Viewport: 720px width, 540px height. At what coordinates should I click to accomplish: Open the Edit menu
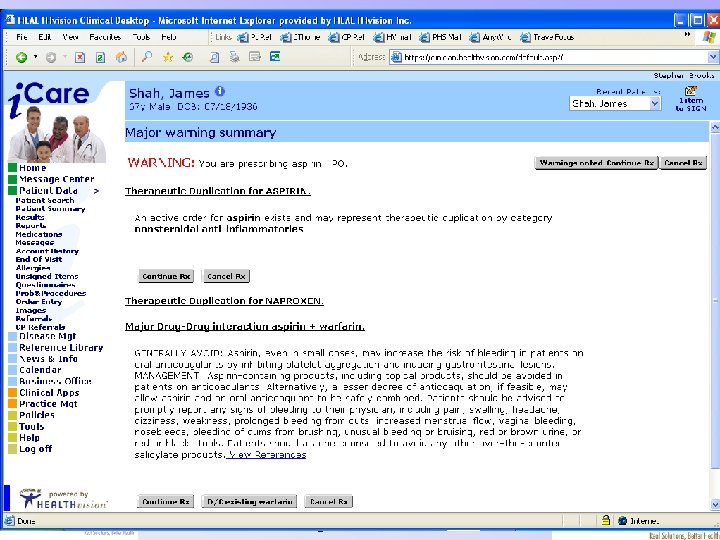[x=45, y=37]
